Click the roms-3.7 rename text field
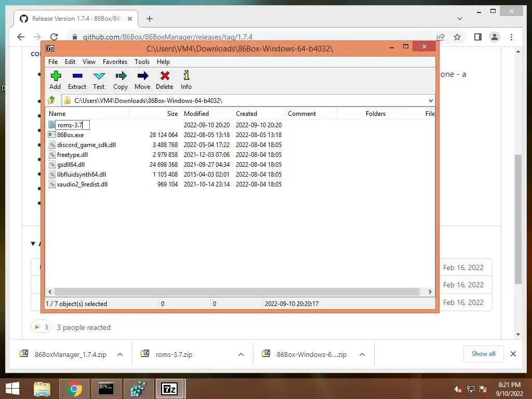Image resolution: width=532 pixels, height=399 pixels. [72, 125]
